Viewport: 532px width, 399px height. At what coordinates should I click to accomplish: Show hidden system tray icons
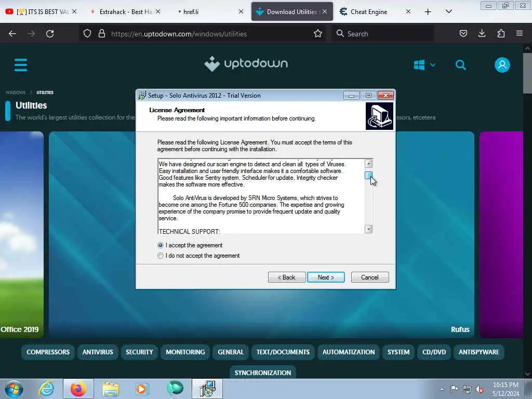click(x=442, y=389)
